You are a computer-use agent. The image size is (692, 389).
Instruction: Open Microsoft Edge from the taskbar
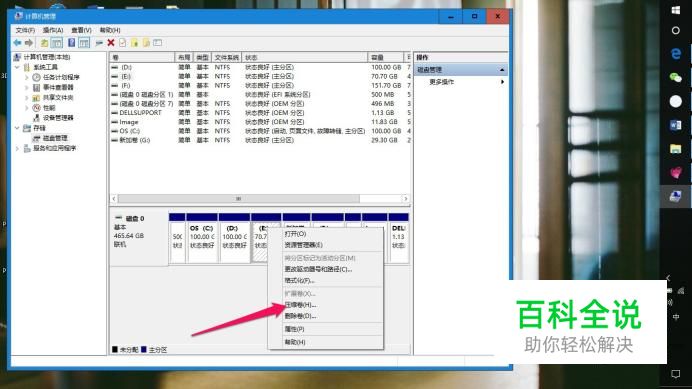point(676,53)
